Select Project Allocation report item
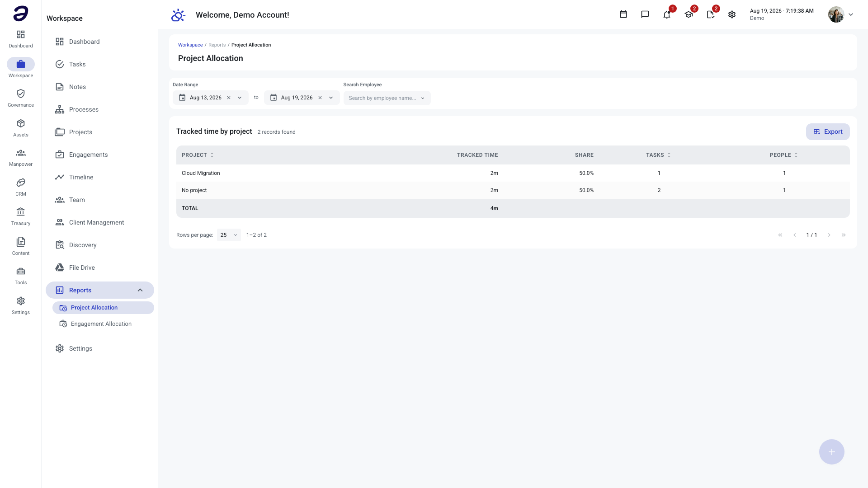This screenshot has height=488, width=868. pyautogui.click(x=103, y=308)
